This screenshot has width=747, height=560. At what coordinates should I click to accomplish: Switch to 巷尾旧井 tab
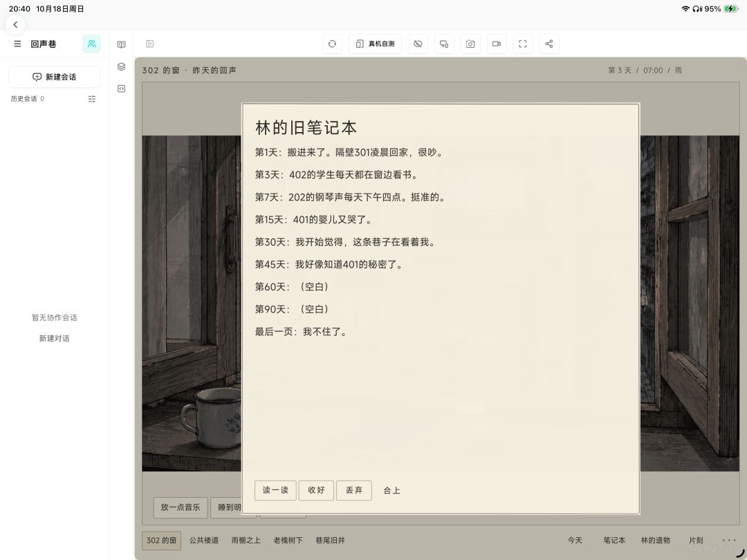coord(330,541)
